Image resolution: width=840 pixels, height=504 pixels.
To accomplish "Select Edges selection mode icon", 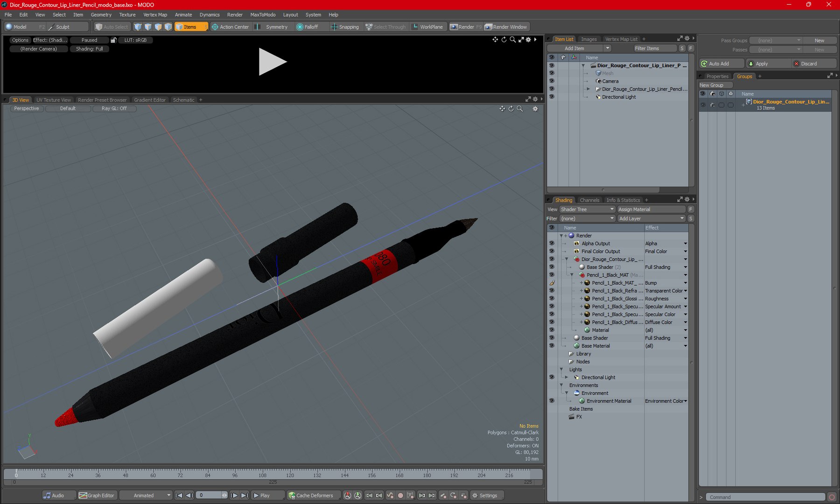I will pyautogui.click(x=148, y=27).
